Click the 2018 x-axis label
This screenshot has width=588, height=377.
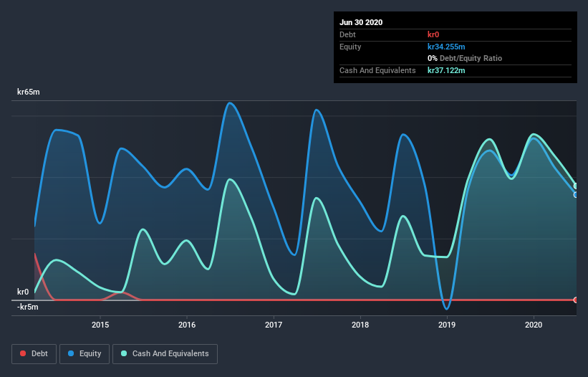click(x=360, y=325)
